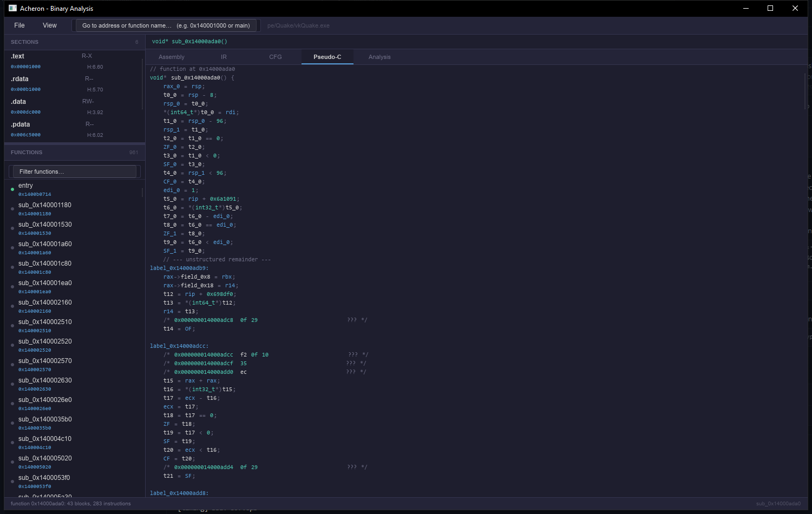Click label_0x14000add8 in the code

click(x=179, y=493)
